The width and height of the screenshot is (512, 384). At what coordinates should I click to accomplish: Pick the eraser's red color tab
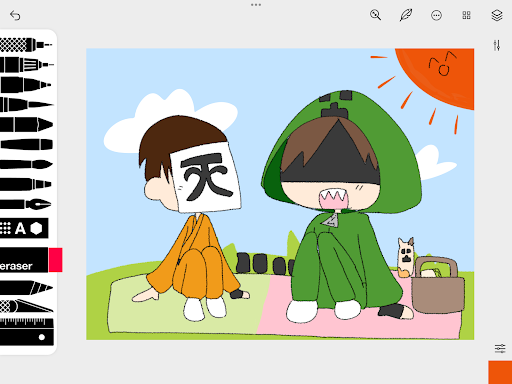(x=55, y=260)
